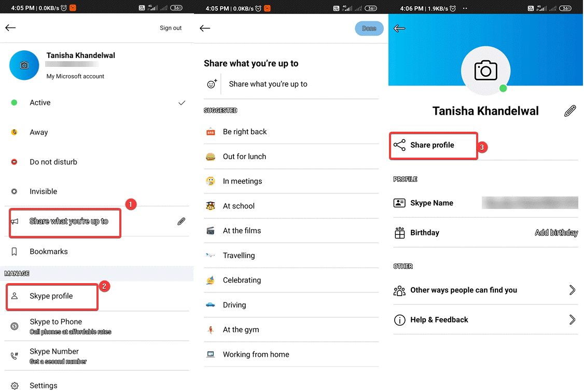Set status to Away
The height and width of the screenshot is (392, 584).
point(38,132)
